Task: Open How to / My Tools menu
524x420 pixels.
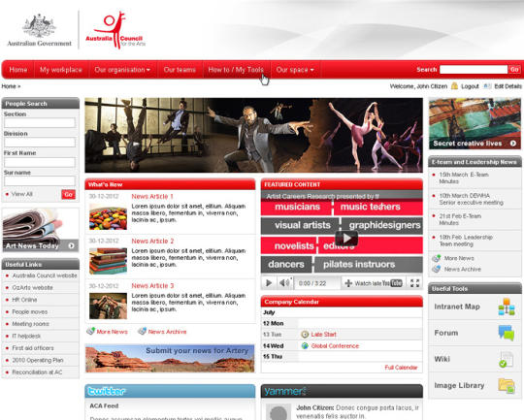Action: click(x=236, y=70)
